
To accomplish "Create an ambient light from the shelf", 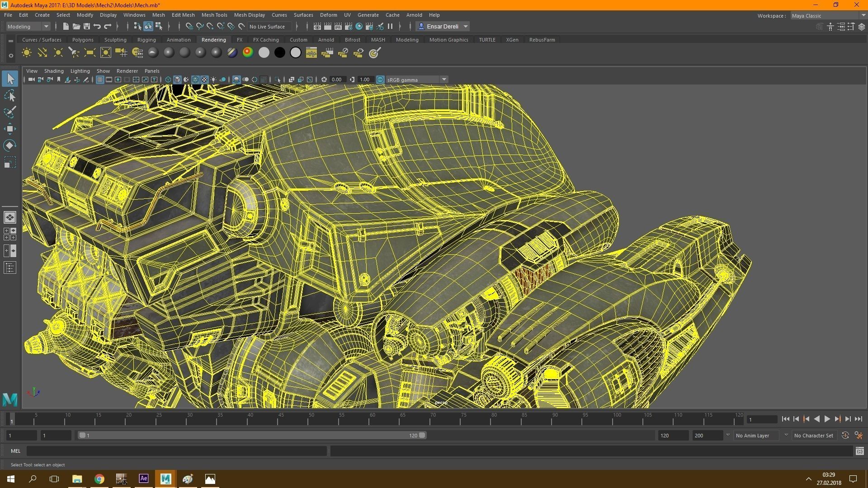I will (x=26, y=53).
